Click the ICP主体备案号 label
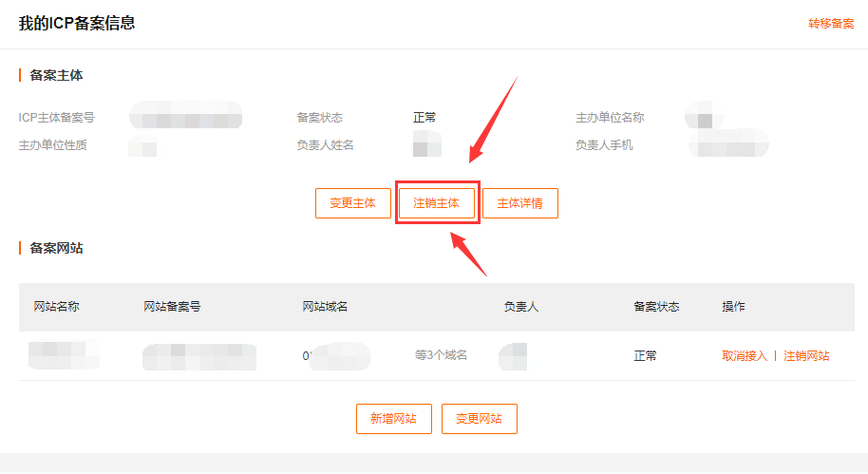868x474 pixels. [56, 118]
